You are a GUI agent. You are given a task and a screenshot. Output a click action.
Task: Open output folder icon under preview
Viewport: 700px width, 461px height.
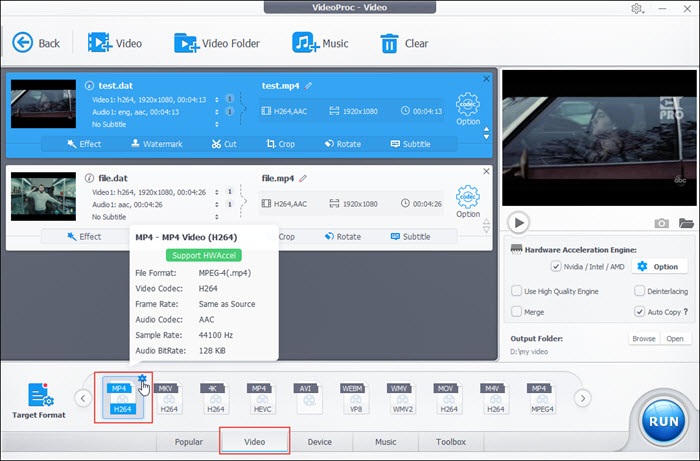pos(686,223)
